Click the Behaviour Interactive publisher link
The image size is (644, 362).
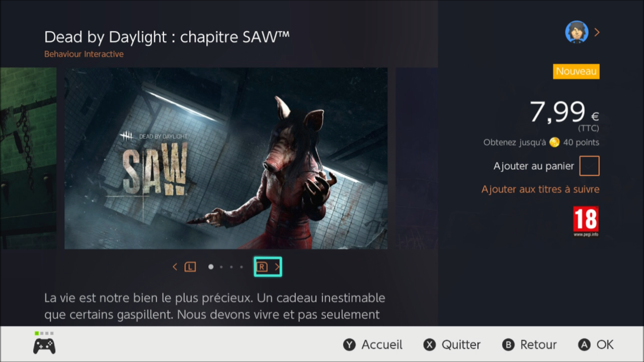(84, 54)
